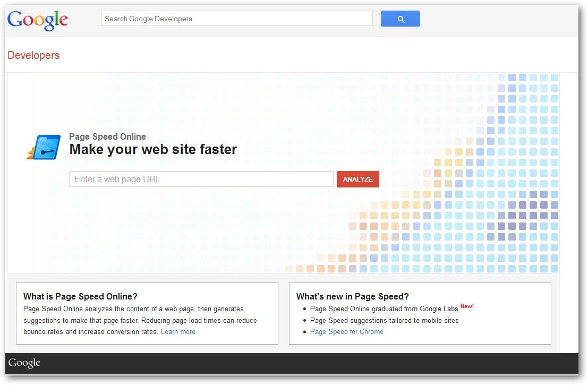Screen dimensions: 588x385
Task: Click the graduated from Google Labs bullet
Action: tap(384, 309)
